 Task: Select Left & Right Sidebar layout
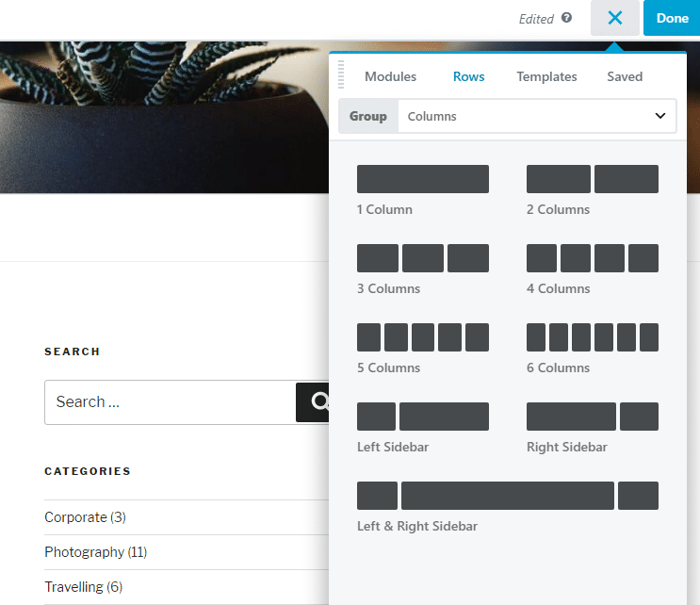coord(507,496)
